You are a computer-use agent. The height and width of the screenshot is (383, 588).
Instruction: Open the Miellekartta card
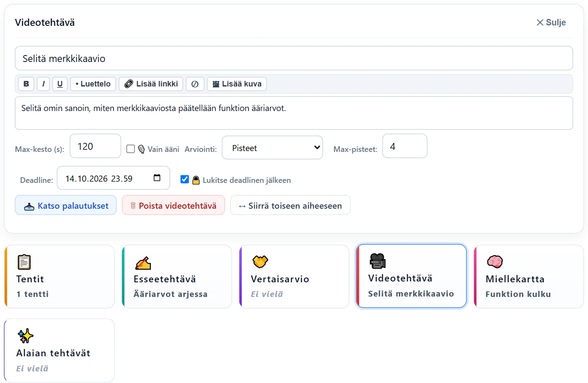point(529,277)
